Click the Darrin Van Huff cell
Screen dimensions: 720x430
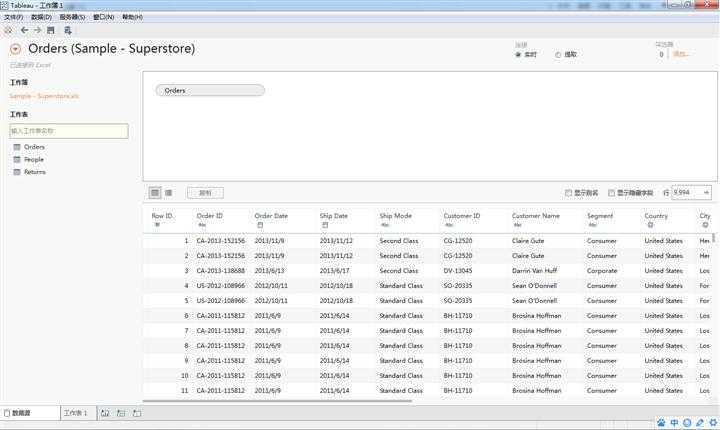534,271
